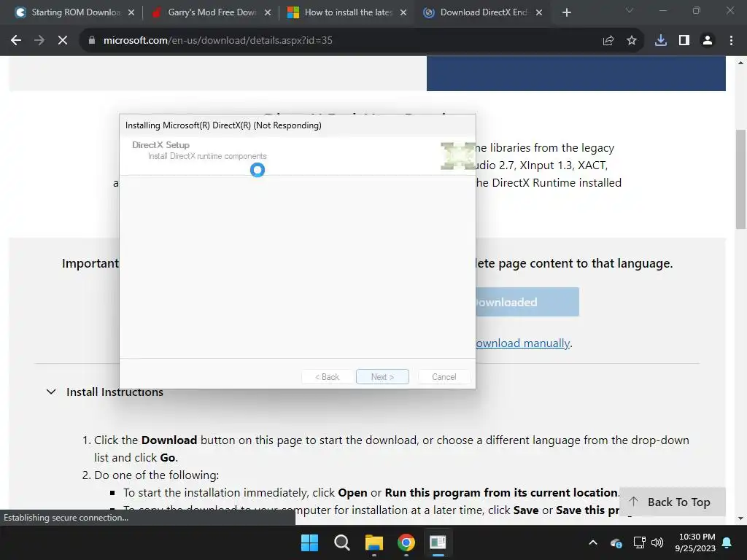Click the 'Establishing secure connection...' status text
Image resolution: width=747 pixels, height=560 pixels.
[66, 518]
